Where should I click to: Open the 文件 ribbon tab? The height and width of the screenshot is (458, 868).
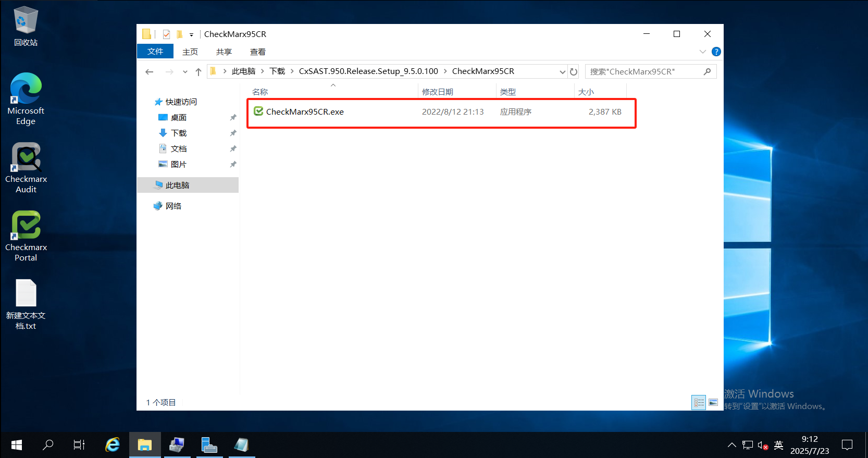[x=155, y=51]
